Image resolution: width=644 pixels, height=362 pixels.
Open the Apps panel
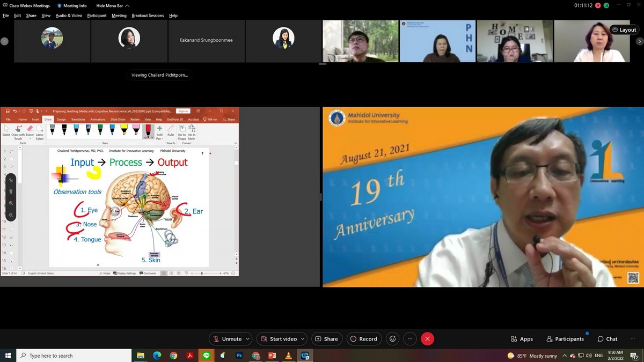[522, 339]
